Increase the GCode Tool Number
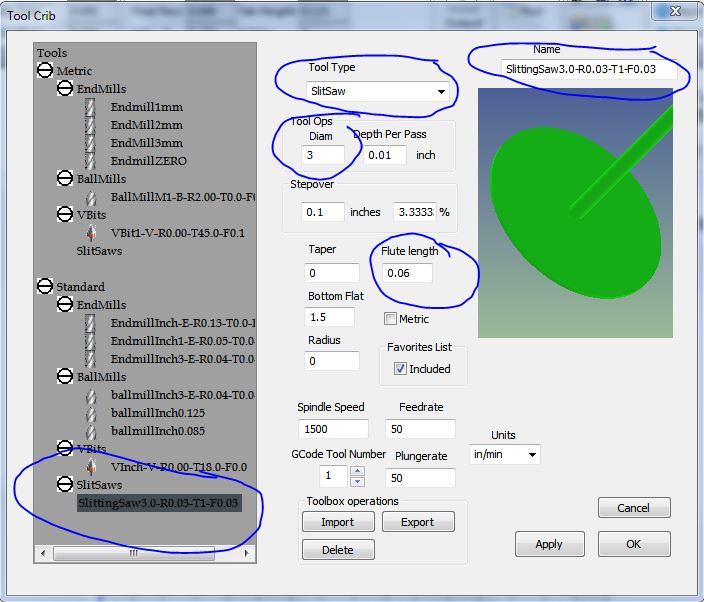This screenshot has width=704, height=602. pyautogui.click(x=359, y=470)
